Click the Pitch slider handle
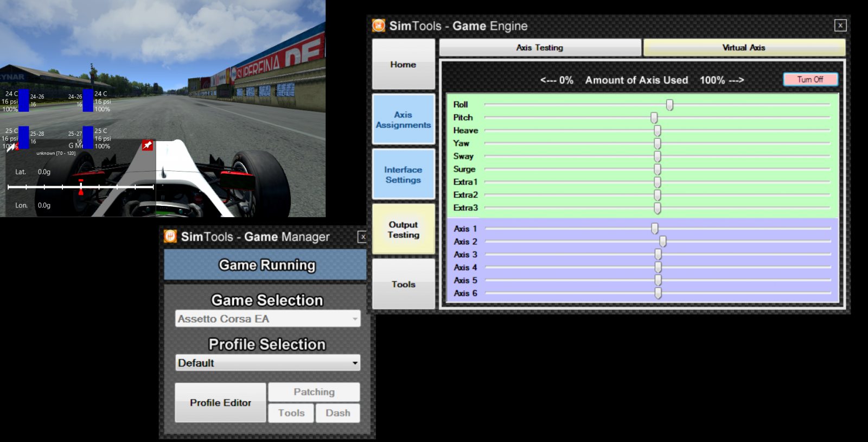Image resolution: width=868 pixels, height=442 pixels. 654,118
